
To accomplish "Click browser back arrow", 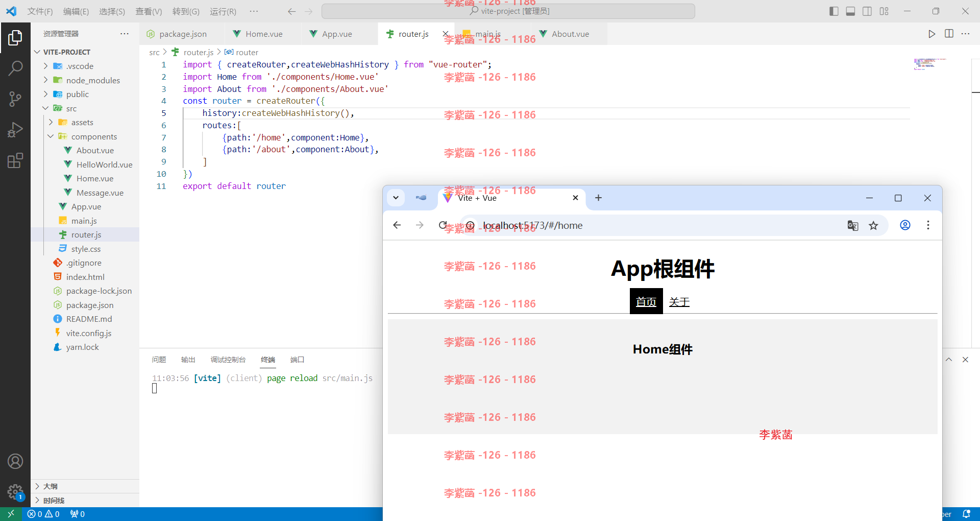I will (x=397, y=225).
